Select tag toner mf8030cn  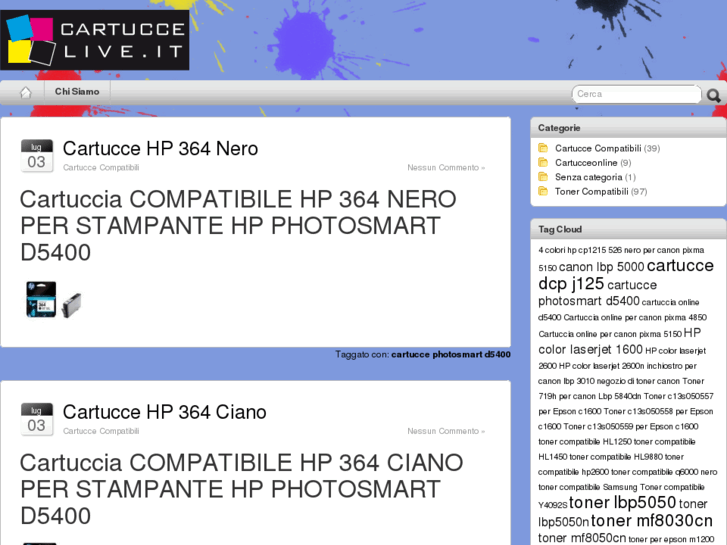point(651,521)
